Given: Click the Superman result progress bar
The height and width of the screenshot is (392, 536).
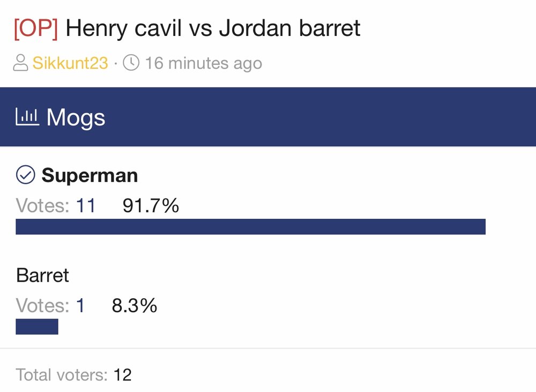Looking at the screenshot, I should [250, 227].
